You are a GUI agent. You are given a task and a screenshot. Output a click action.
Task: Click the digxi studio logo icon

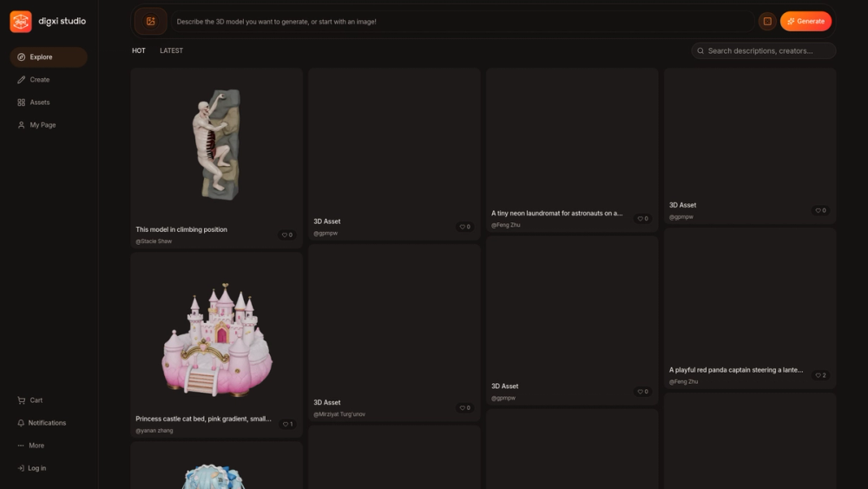pyautogui.click(x=21, y=22)
